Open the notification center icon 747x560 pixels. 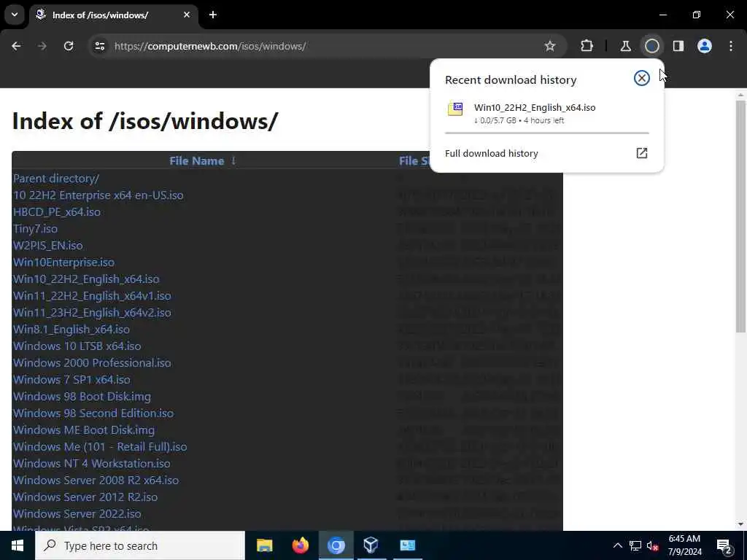point(724,545)
